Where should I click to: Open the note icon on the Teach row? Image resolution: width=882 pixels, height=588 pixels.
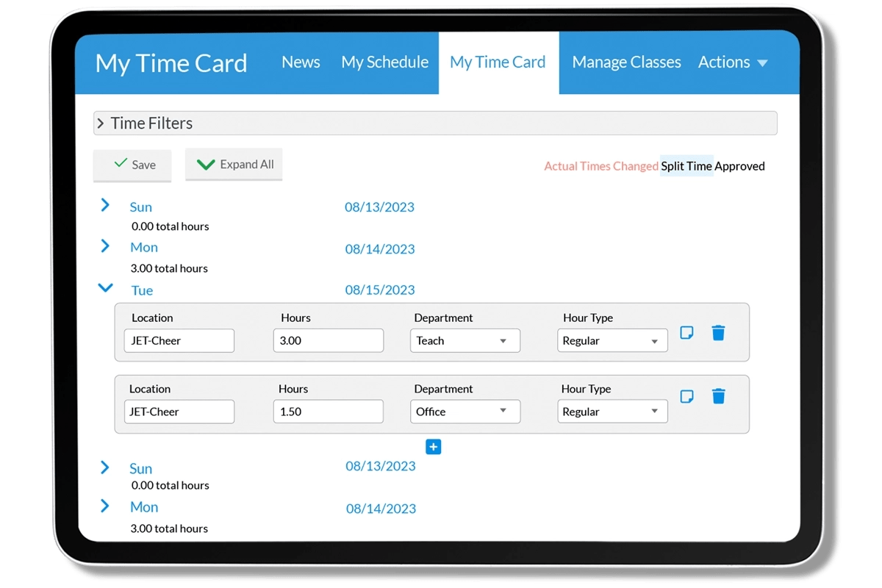686,333
